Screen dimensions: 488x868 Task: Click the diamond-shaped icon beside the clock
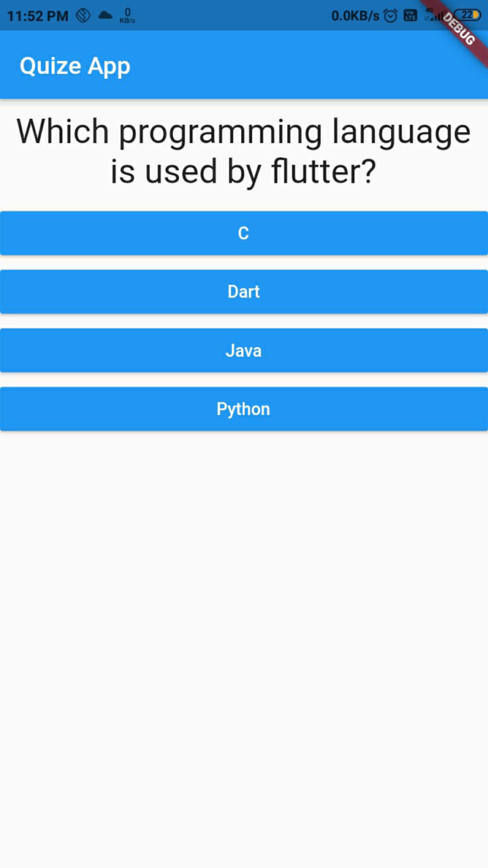click(83, 16)
